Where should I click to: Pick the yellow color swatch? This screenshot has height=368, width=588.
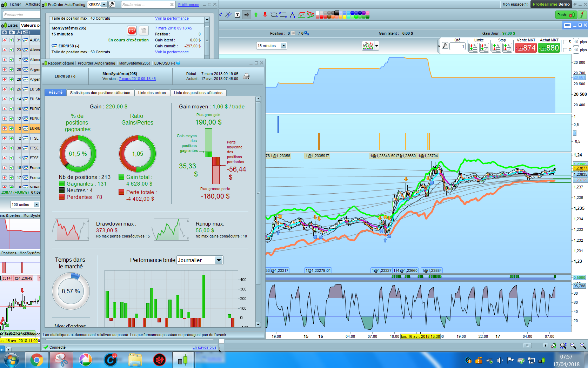[x=344, y=17]
